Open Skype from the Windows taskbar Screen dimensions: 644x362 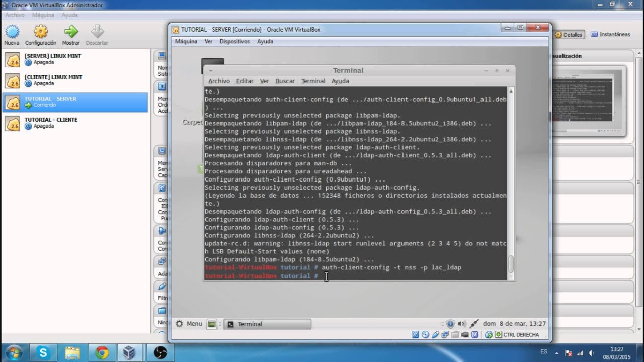(43, 353)
